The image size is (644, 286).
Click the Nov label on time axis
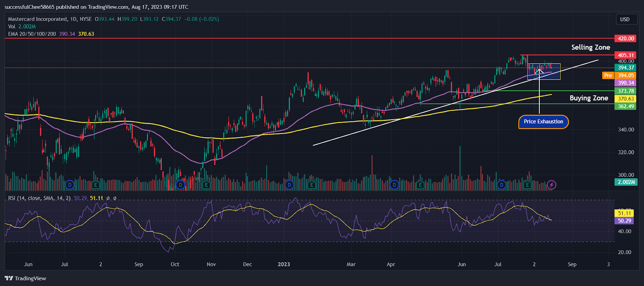click(211, 264)
